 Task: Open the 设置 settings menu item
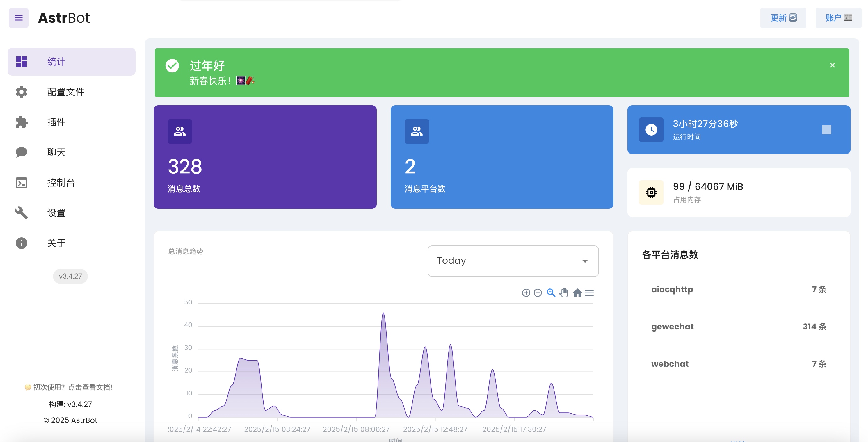(72, 213)
